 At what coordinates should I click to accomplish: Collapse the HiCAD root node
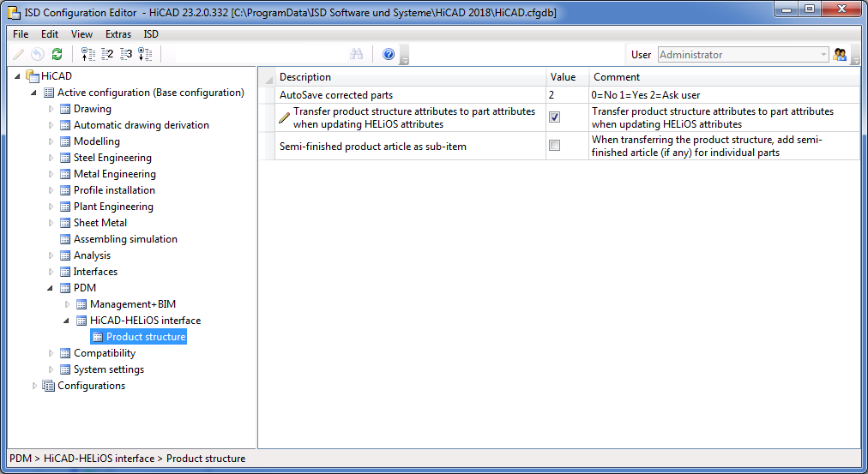tap(17, 76)
